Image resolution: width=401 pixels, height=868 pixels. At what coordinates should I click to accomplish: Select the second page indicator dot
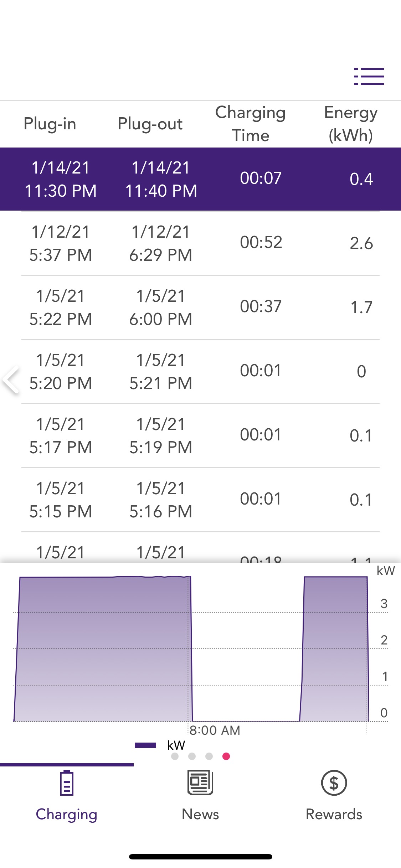tap(192, 756)
